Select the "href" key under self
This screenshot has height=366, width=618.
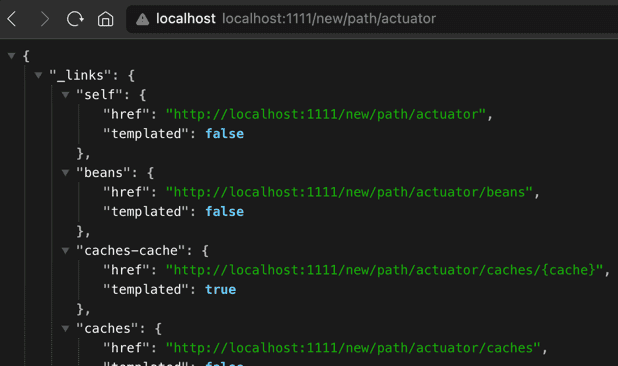pyautogui.click(x=126, y=114)
